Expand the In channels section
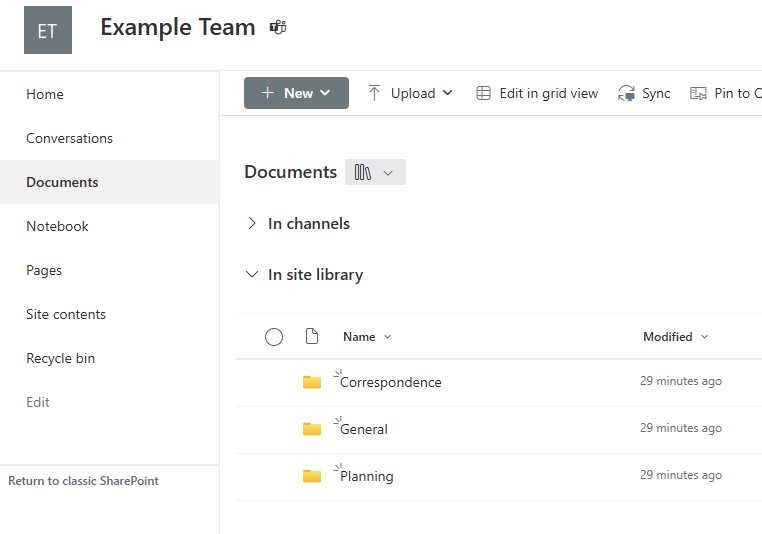 252,224
